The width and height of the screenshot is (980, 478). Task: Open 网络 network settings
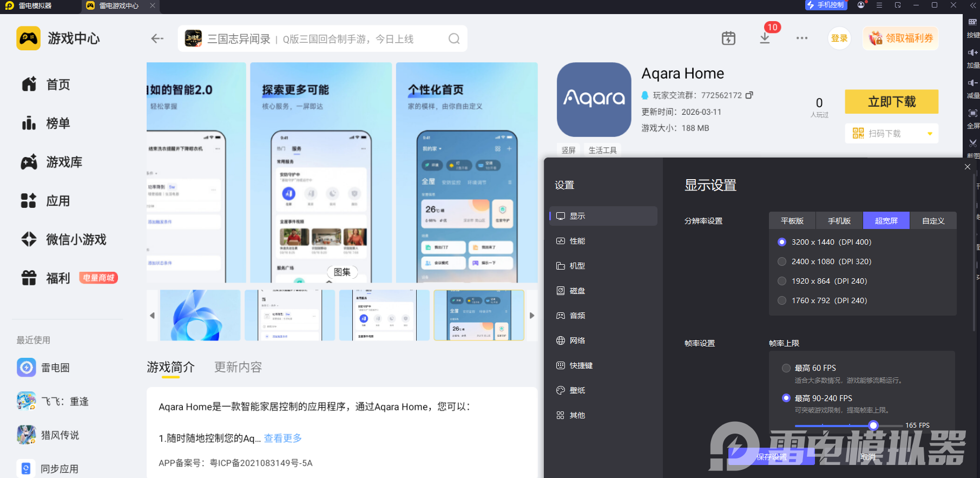pyautogui.click(x=603, y=341)
